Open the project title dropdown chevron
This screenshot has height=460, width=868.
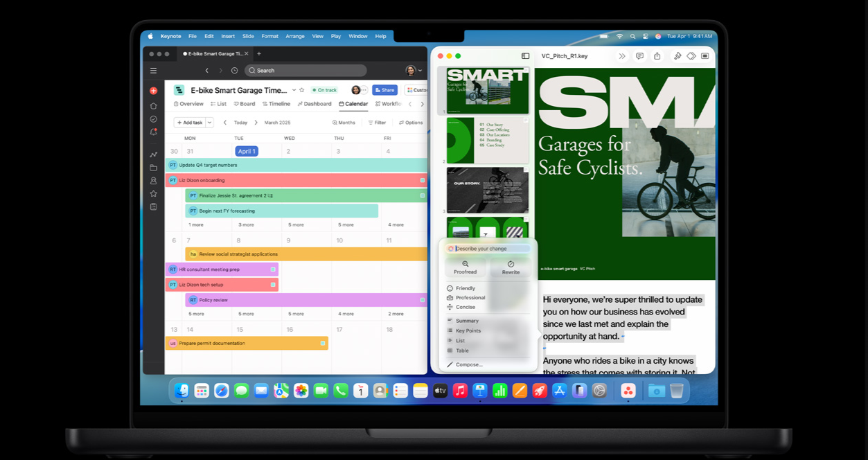tap(294, 90)
